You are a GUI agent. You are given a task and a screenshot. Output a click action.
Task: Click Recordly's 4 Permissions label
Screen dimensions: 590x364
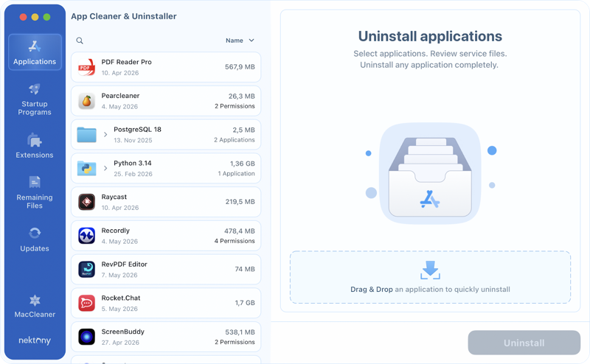(235, 241)
